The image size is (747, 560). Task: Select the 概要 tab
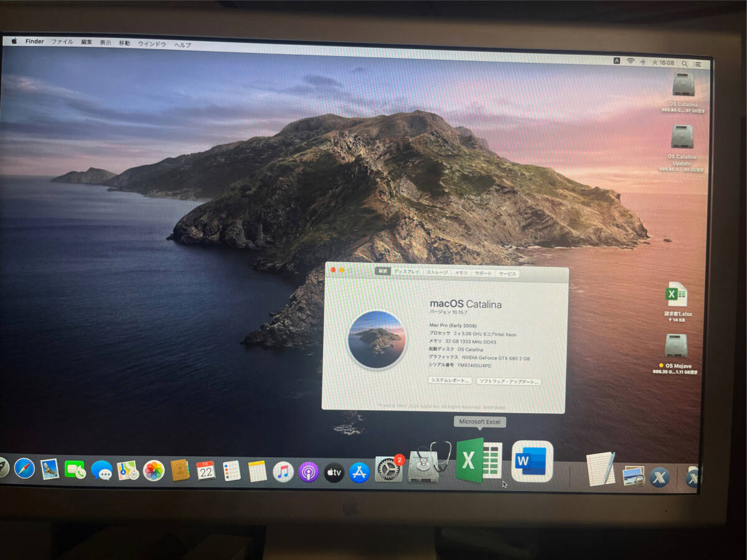tap(382, 271)
